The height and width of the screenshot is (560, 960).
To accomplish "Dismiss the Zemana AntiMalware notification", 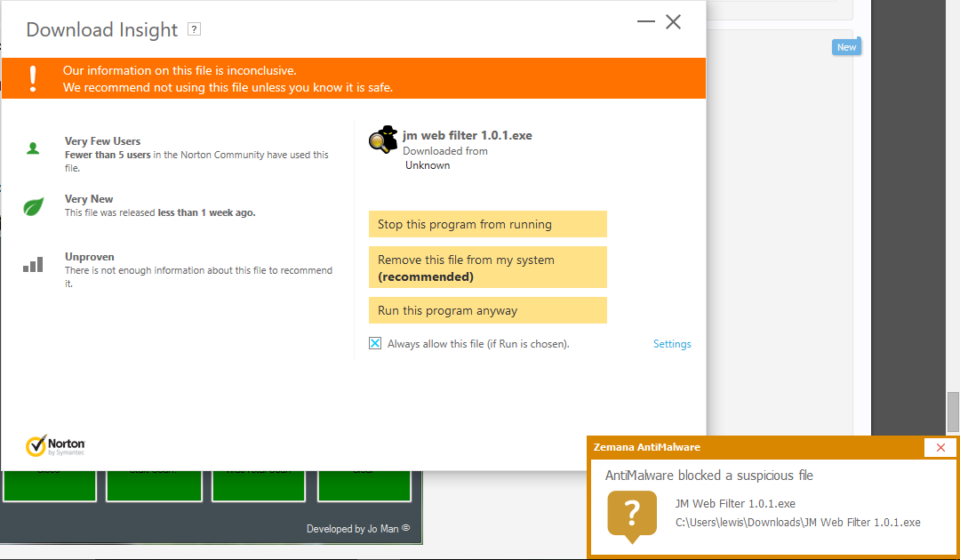I will click(x=940, y=447).
